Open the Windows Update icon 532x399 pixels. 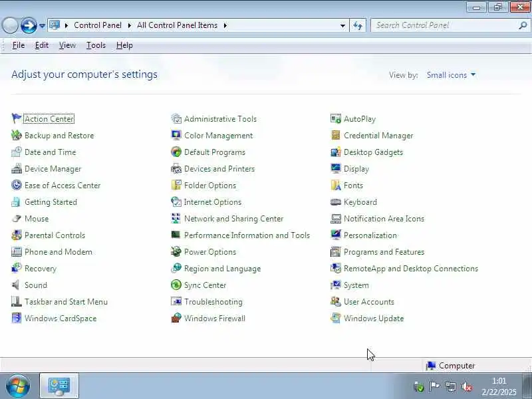pos(336,318)
